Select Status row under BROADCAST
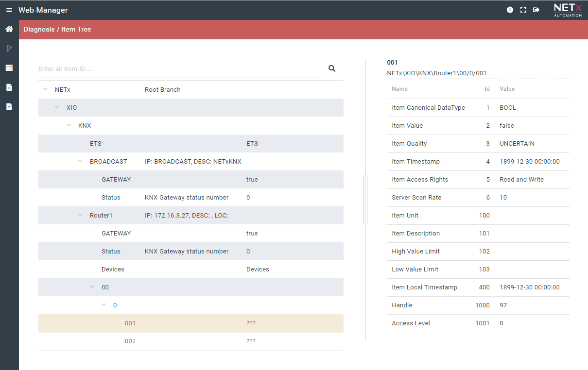The height and width of the screenshot is (370, 588). point(191,197)
